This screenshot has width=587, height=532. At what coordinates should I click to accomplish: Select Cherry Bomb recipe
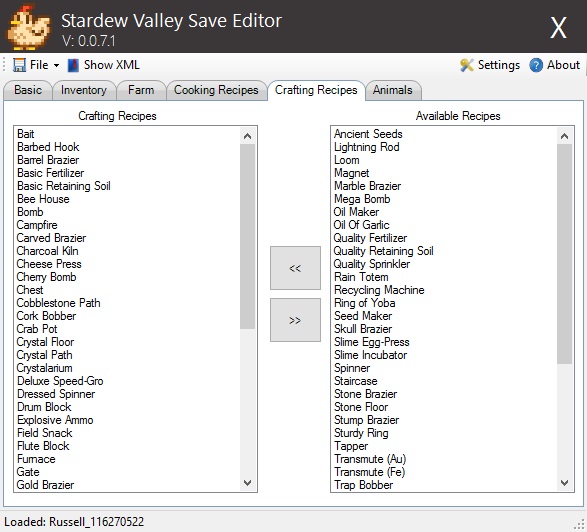coord(46,277)
